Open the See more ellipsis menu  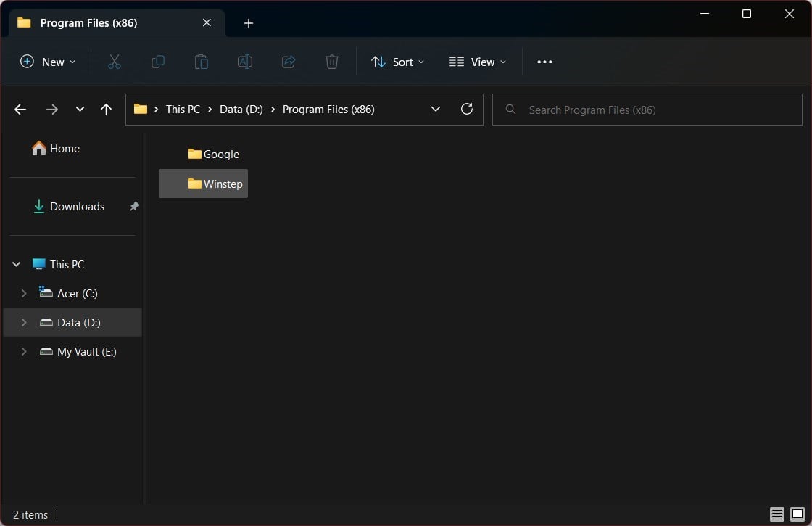click(x=544, y=62)
